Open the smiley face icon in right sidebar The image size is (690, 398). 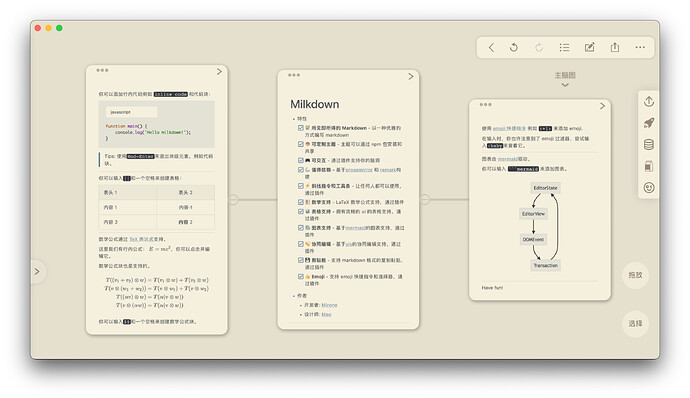[649, 188]
